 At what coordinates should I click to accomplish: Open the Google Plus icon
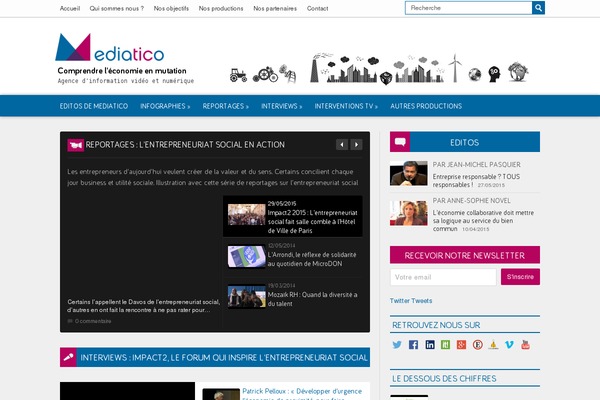click(x=461, y=344)
